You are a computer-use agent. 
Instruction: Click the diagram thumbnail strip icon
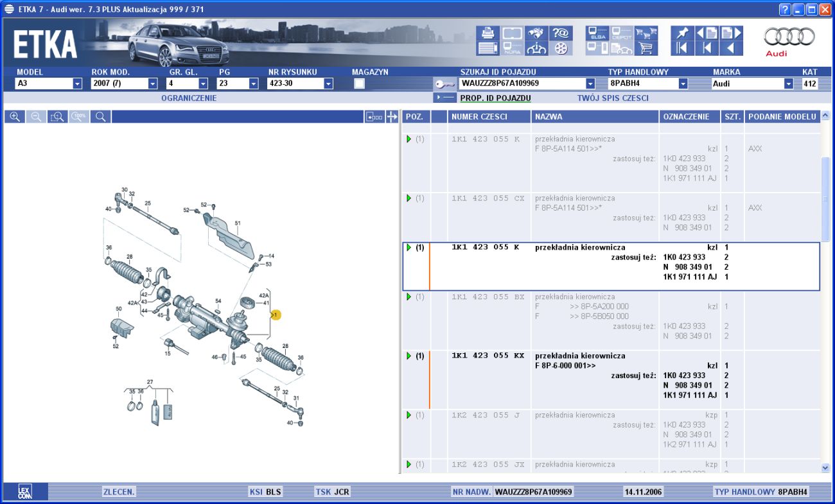tap(374, 117)
